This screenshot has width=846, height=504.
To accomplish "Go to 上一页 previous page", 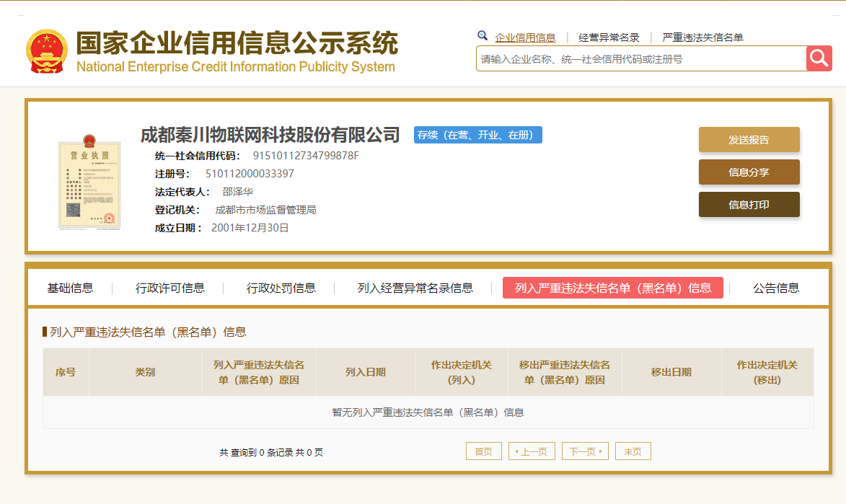I will click(532, 451).
